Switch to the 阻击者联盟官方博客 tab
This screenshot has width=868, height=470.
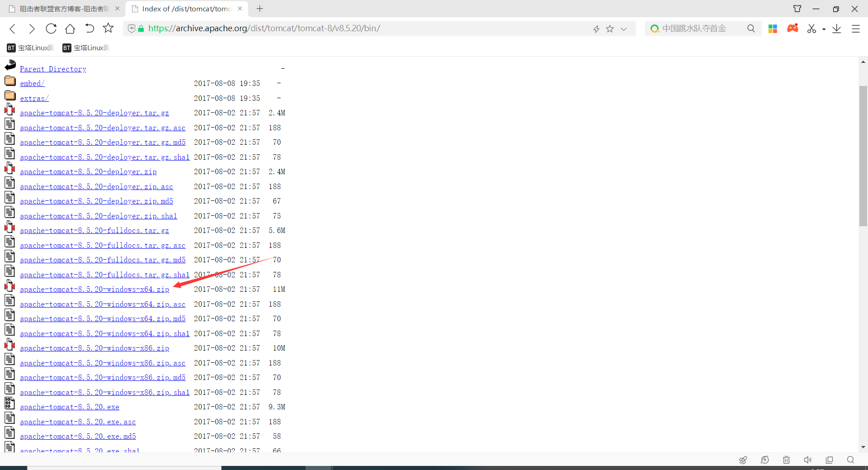pyautogui.click(x=64, y=9)
